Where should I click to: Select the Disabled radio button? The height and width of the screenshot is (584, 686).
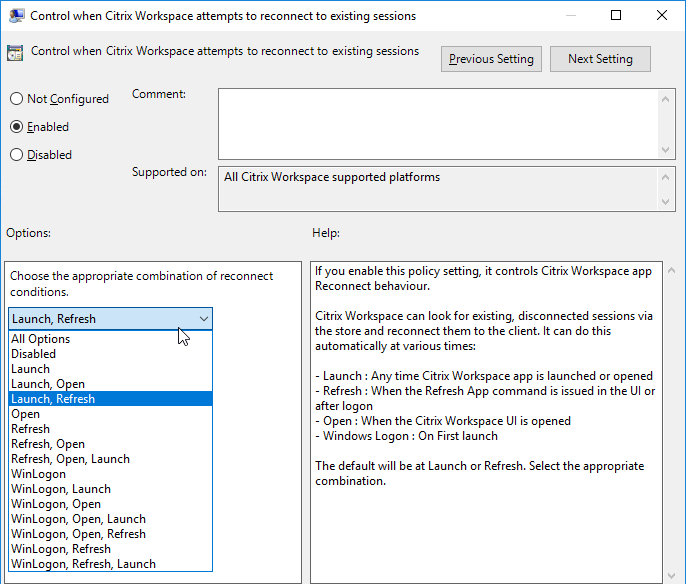tap(16, 155)
